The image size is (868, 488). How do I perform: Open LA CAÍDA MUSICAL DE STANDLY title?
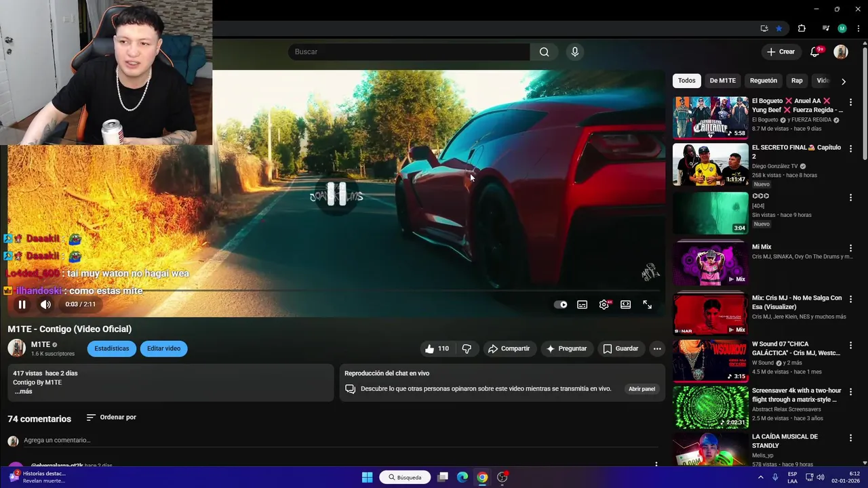tap(785, 441)
